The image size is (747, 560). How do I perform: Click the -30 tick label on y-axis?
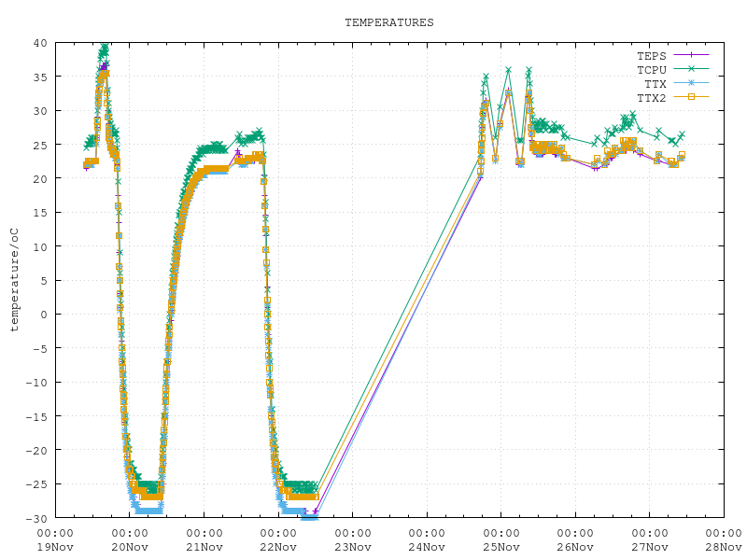[x=35, y=518]
